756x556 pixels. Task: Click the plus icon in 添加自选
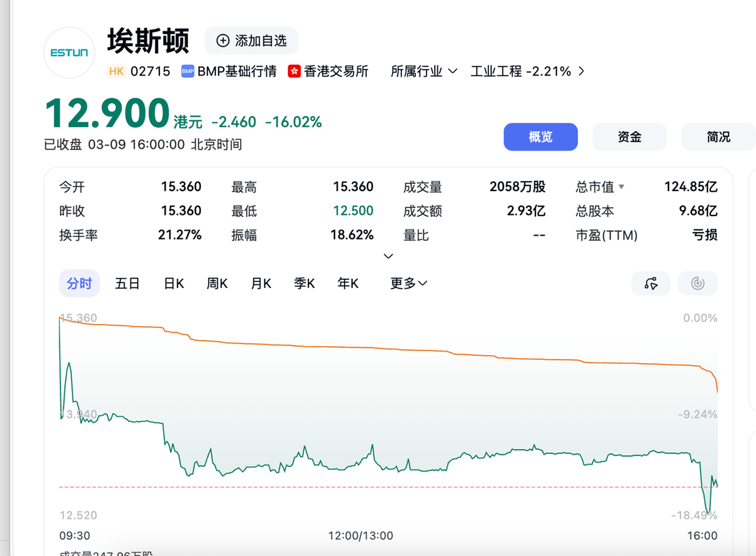(x=222, y=41)
